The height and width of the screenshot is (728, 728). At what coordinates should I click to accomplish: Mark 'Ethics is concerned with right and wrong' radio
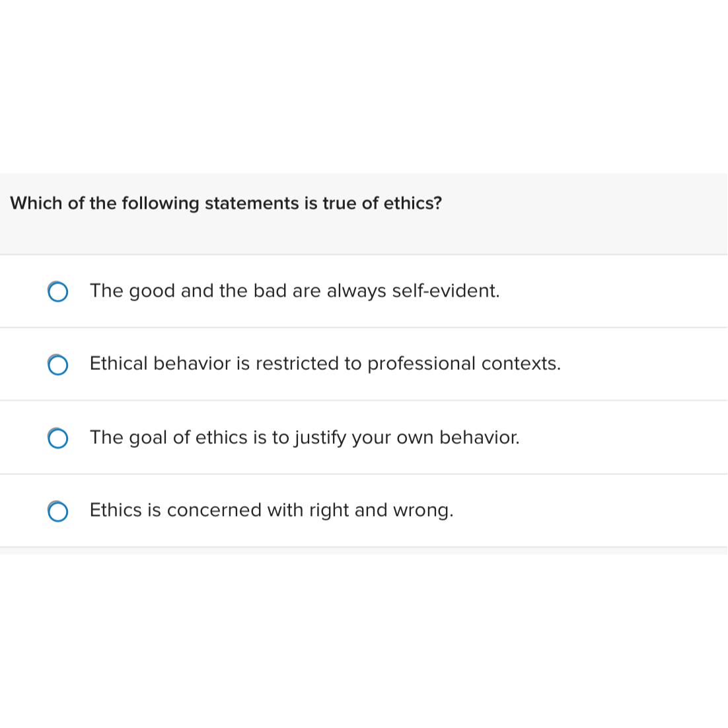pos(58,511)
